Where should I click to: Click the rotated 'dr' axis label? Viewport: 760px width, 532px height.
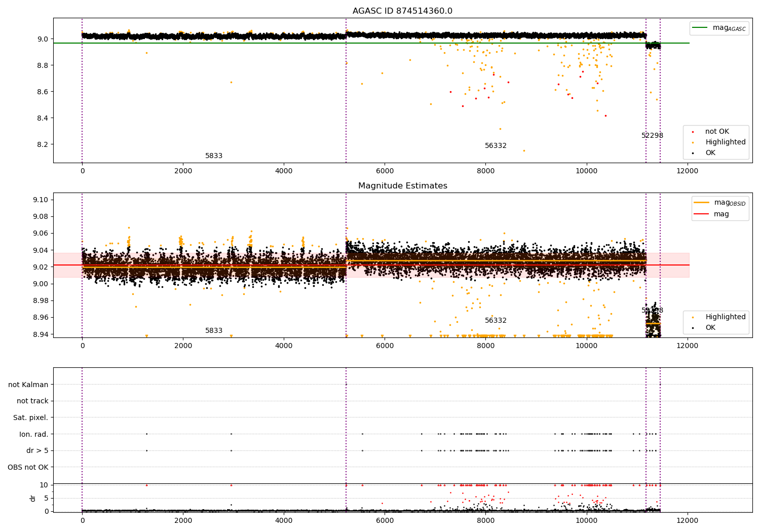pos(33,498)
